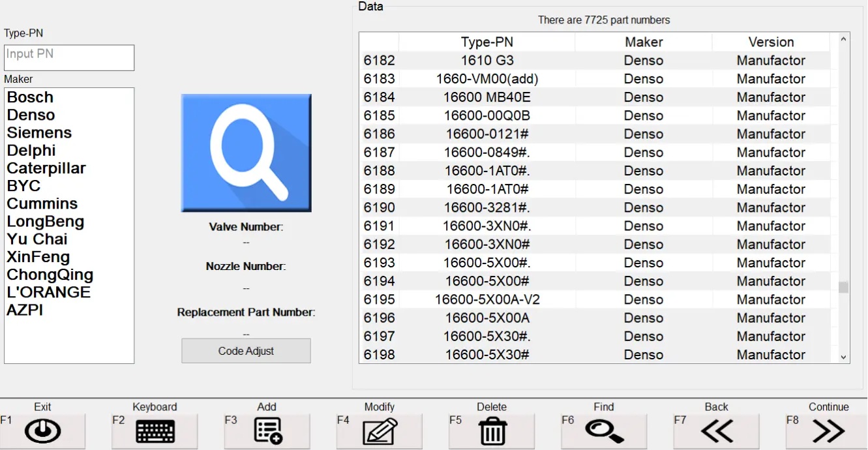Choose Caterpillar from the Maker list

[x=46, y=168]
